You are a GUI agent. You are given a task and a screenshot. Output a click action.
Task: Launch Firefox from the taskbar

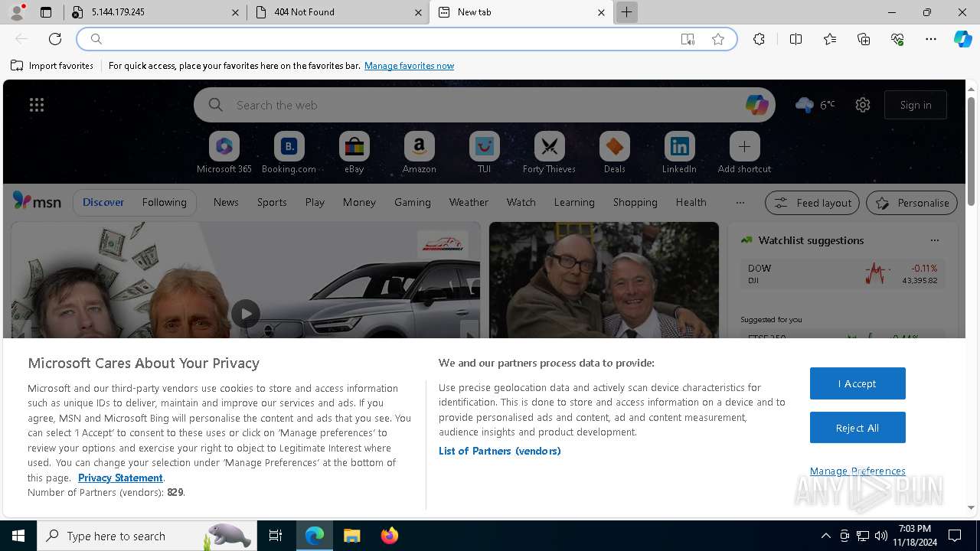(390, 536)
